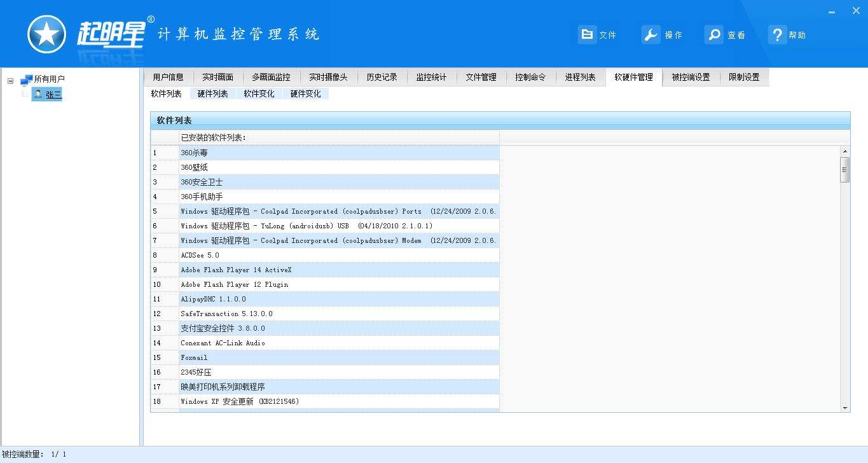Switch to the 硬件列表 sub-tab

coord(212,93)
